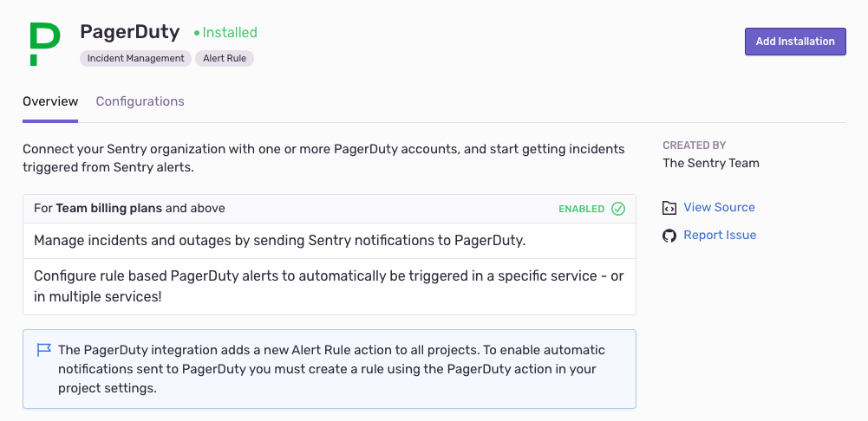This screenshot has width=868, height=421.
Task: Click the Team billing plans text
Action: click(x=109, y=208)
